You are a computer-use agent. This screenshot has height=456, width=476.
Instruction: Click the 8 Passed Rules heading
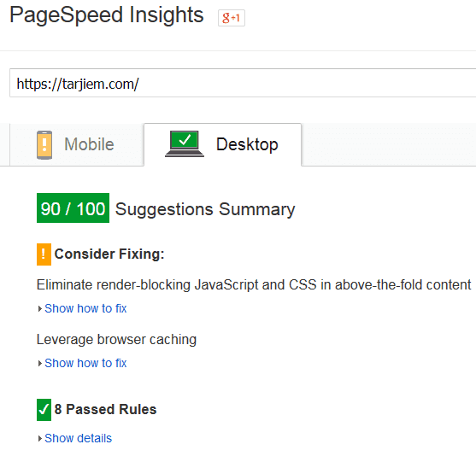point(105,409)
